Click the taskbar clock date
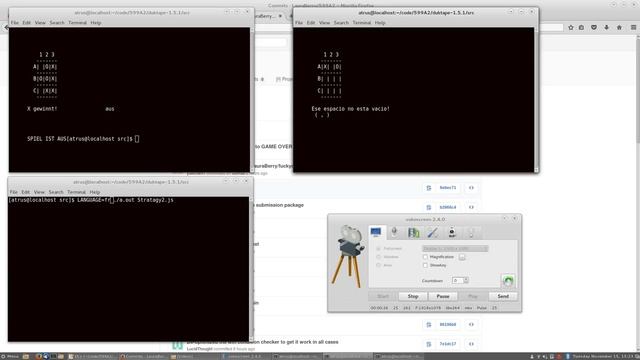Image resolution: width=640 pixels, height=360 pixels. (604, 357)
